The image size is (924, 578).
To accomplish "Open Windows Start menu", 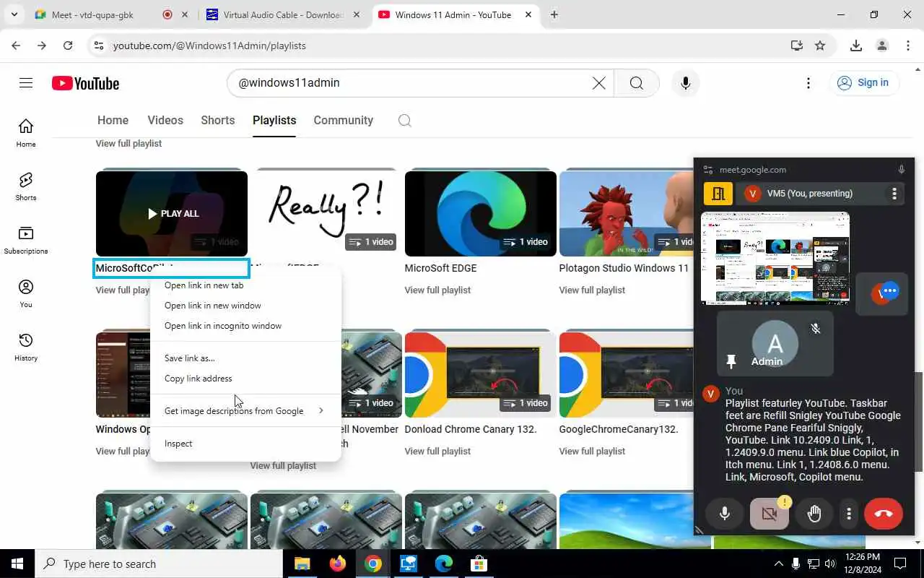I will (17, 564).
